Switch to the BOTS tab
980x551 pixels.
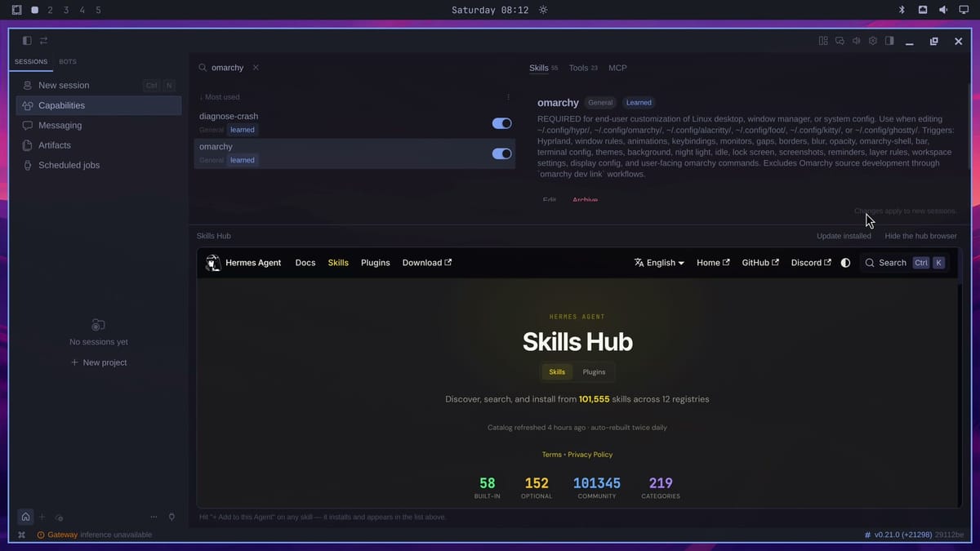tap(68, 62)
